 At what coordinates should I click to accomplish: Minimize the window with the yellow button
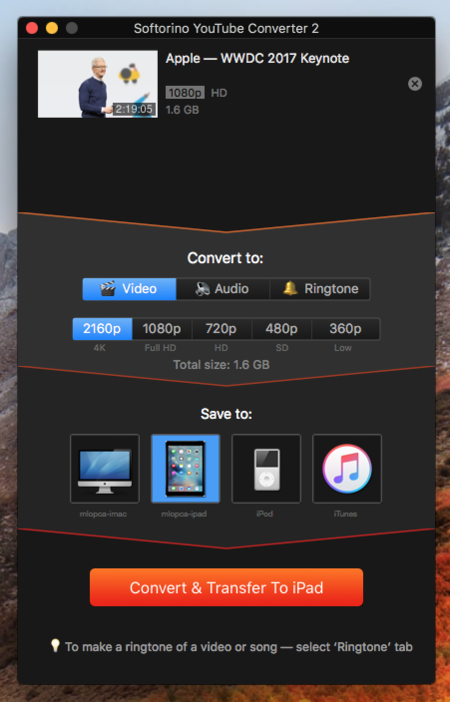[x=51, y=28]
